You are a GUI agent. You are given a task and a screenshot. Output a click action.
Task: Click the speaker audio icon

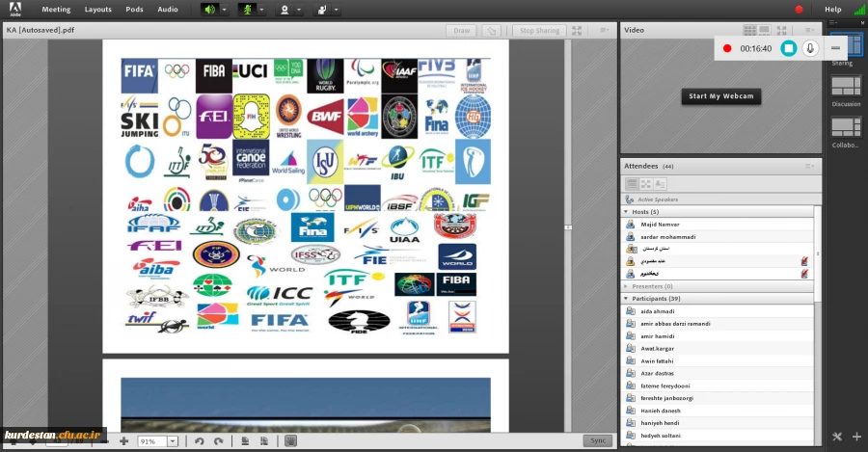[208, 10]
